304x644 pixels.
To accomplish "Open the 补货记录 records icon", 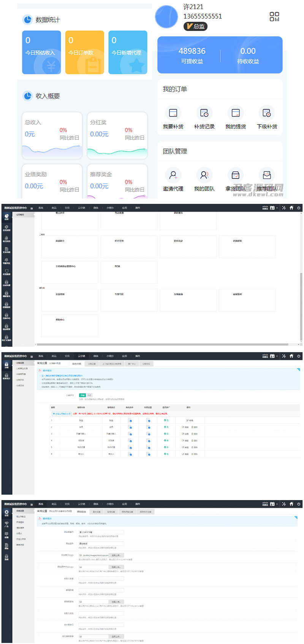I will (204, 113).
